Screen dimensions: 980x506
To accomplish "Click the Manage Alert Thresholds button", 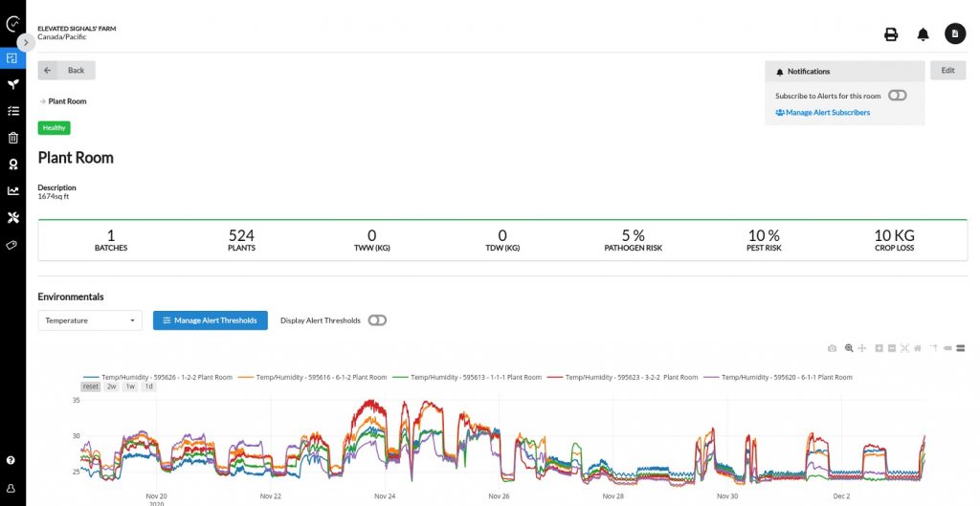I will click(x=210, y=320).
